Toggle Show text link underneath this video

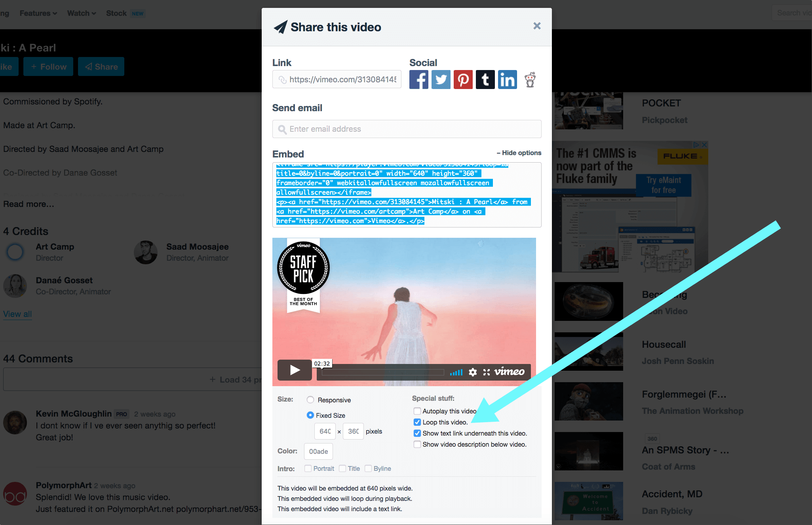coord(416,433)
